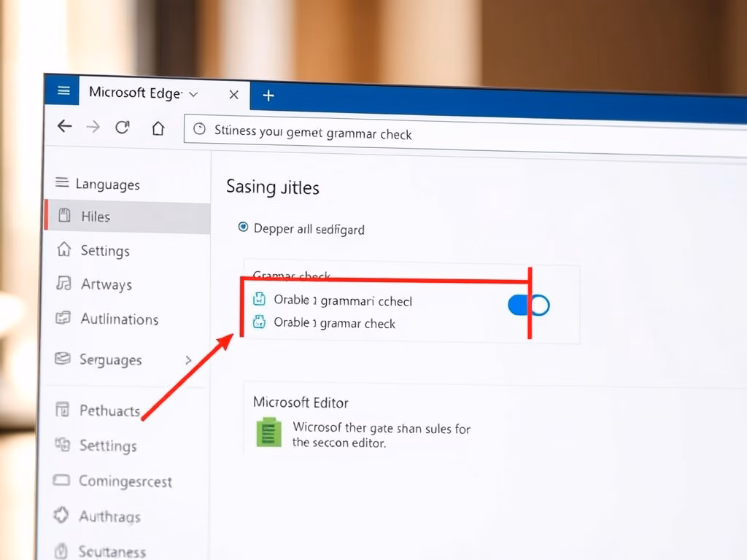This screenshot has height=560, width=747.
Task: Go forward with the right arrow button
Action: tap(93, 127)
